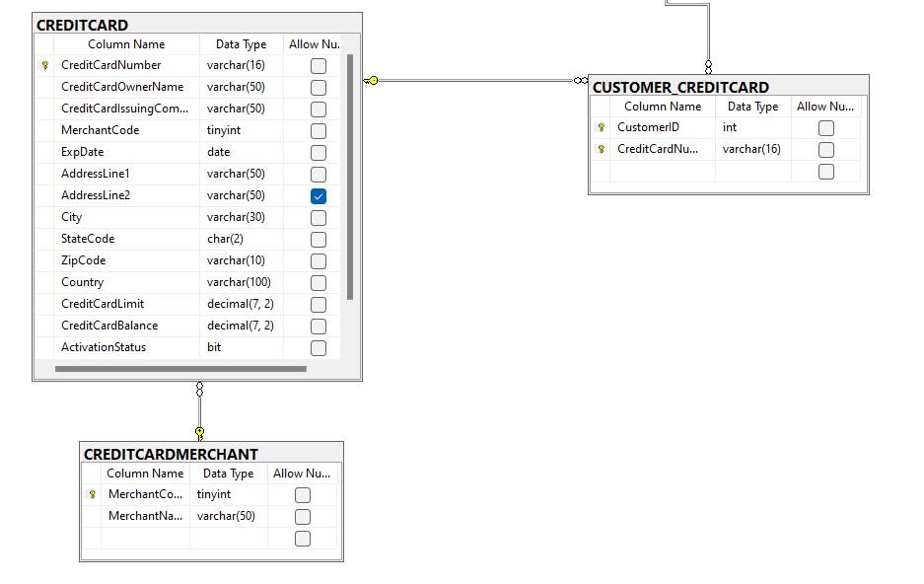
Task: Select the StateCode column name cell
Action: coord(126,239)
